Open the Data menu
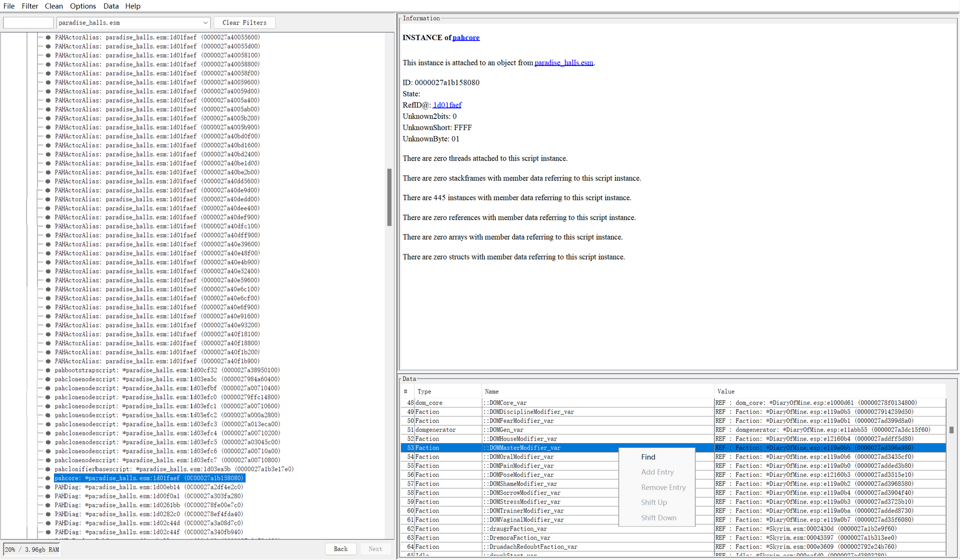This screenshot has height=560, width=960. (110, 6)
